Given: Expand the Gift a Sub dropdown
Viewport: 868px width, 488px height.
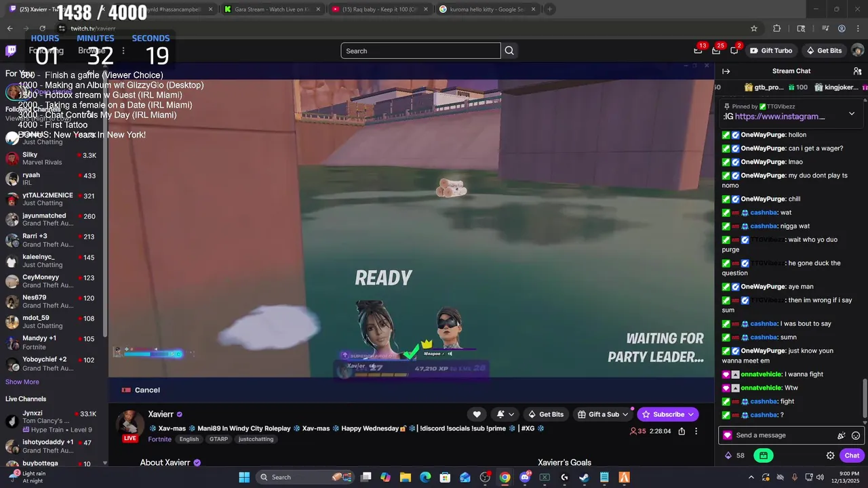Looking at the screenshot, I should pyautogui.click(x=627, y=414).
